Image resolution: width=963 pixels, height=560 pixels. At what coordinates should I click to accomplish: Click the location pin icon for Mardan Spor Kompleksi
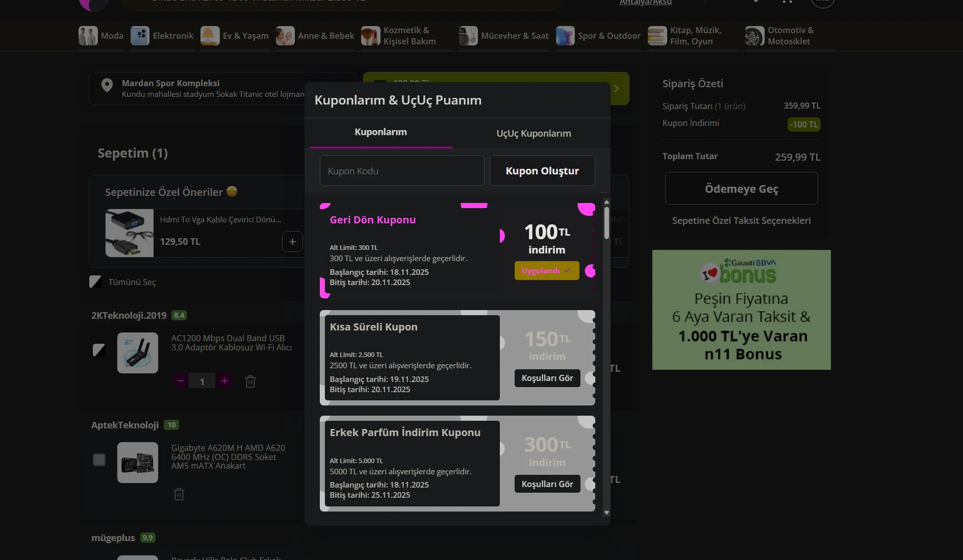pos(107,85)
